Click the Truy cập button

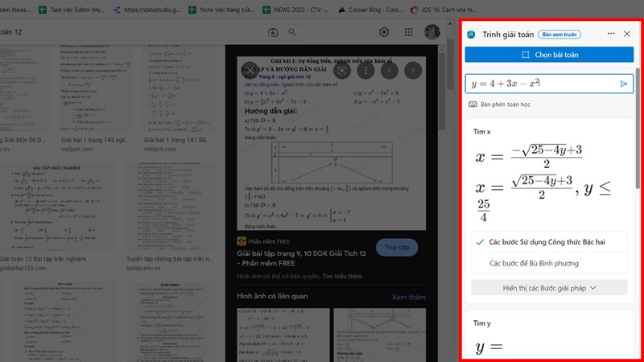397,247
